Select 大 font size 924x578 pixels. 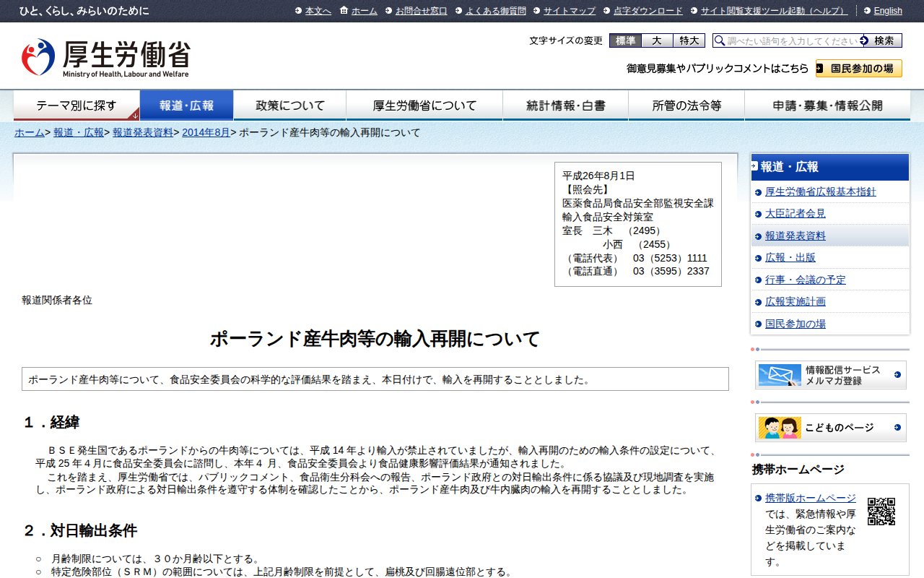(657, 40)
